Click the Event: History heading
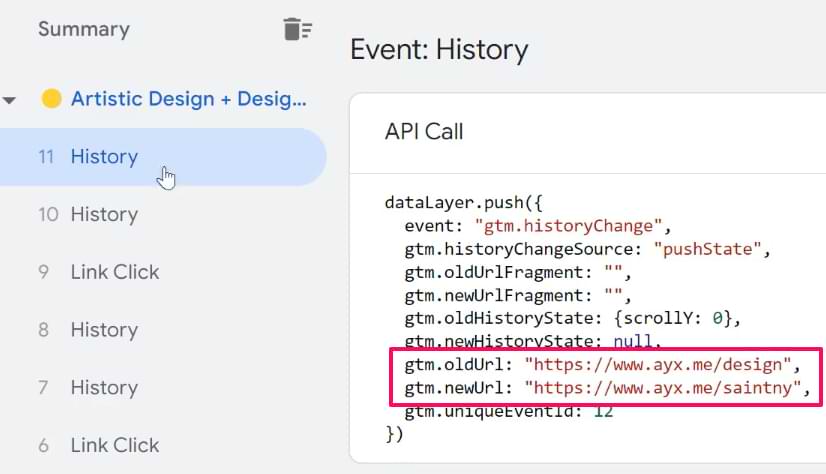Image resolution: width=826 pixels, height=474 pixels. pyautogui.click(x=439, y=49)
